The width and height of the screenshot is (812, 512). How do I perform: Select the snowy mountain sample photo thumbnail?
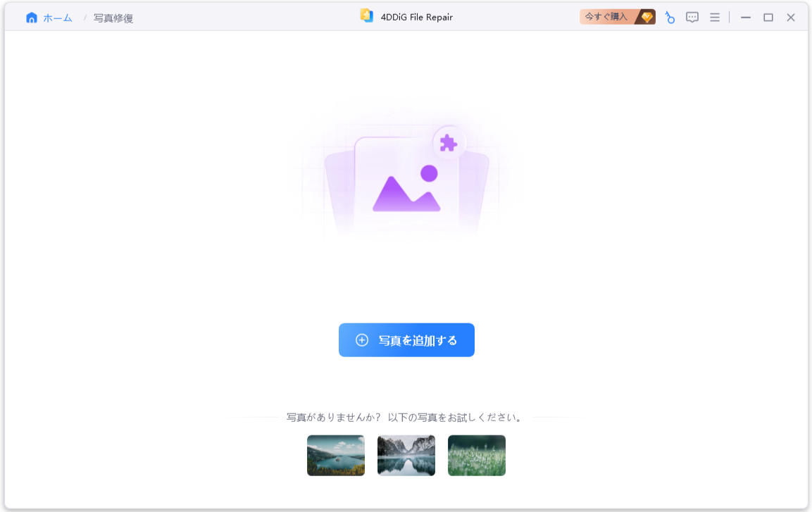406,455
